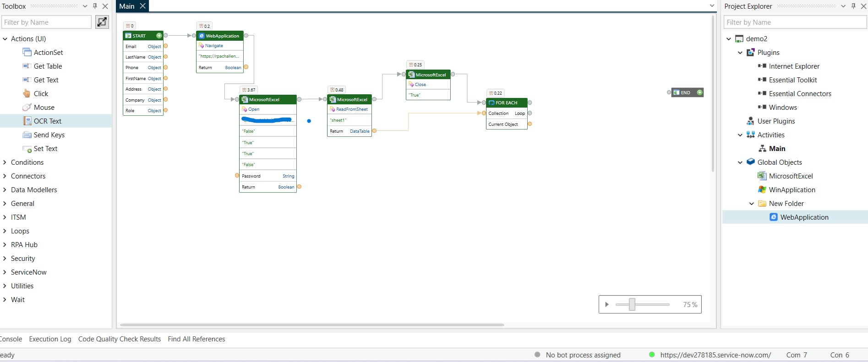The height and width of the screenshot is (362, 868).
Task: Select WebApplication object icon in New Folder
Action: tap(773, 217)
